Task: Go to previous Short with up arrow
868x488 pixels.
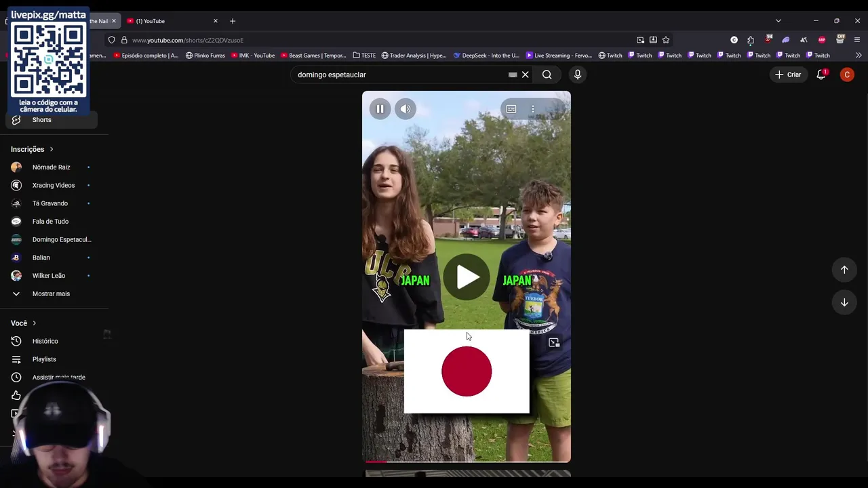Action: [844, 270]
